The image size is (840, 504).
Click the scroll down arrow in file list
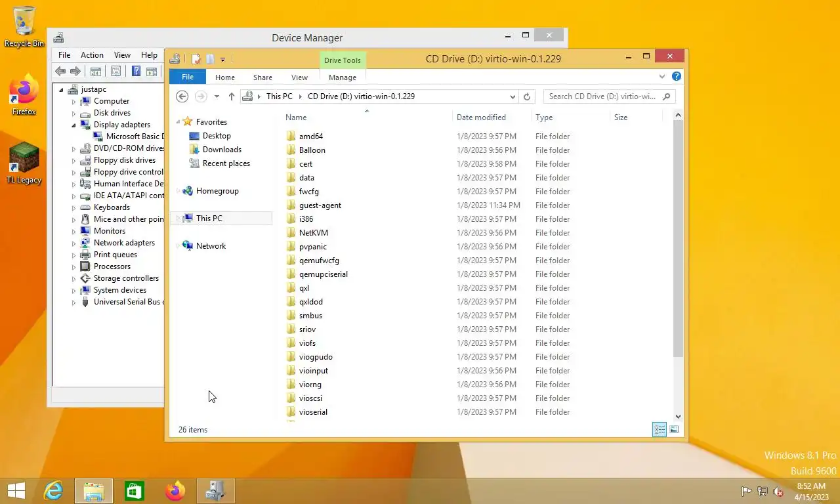678,416
